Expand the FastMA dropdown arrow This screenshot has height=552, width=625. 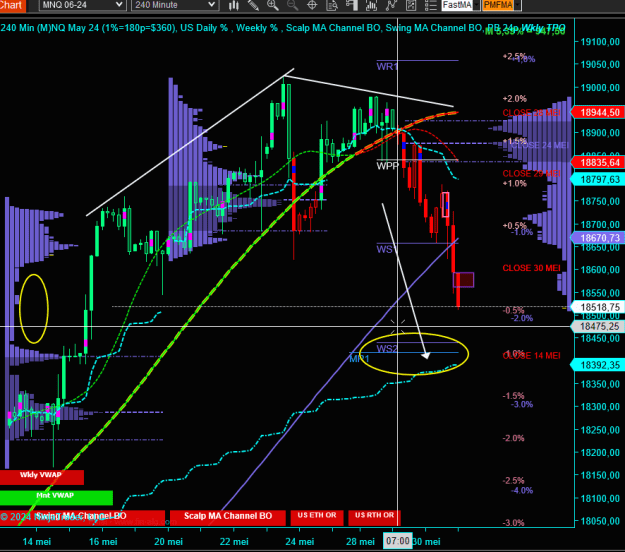click(476, 5)
